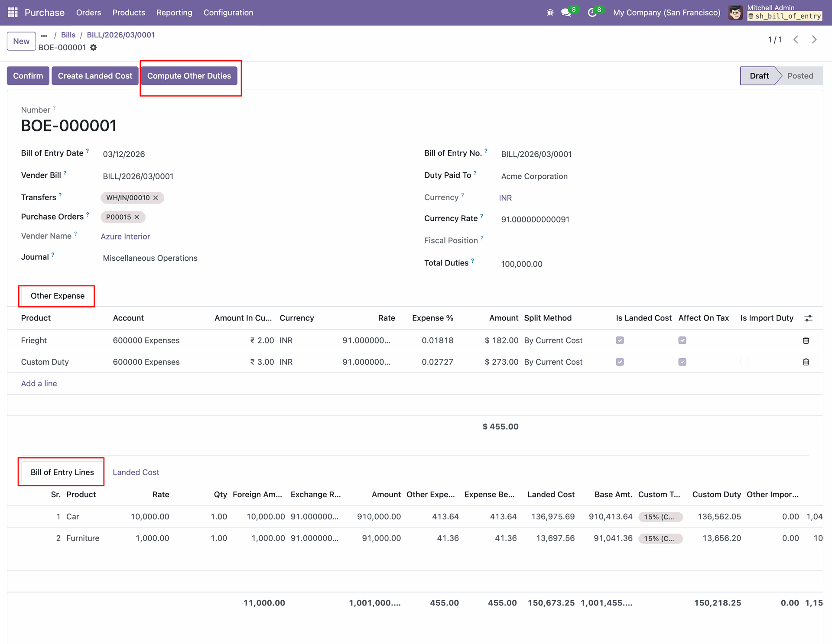Click the gear icon beside BOE-000001
This screenshot has height=644, width=832.
(x=94, y=48)
